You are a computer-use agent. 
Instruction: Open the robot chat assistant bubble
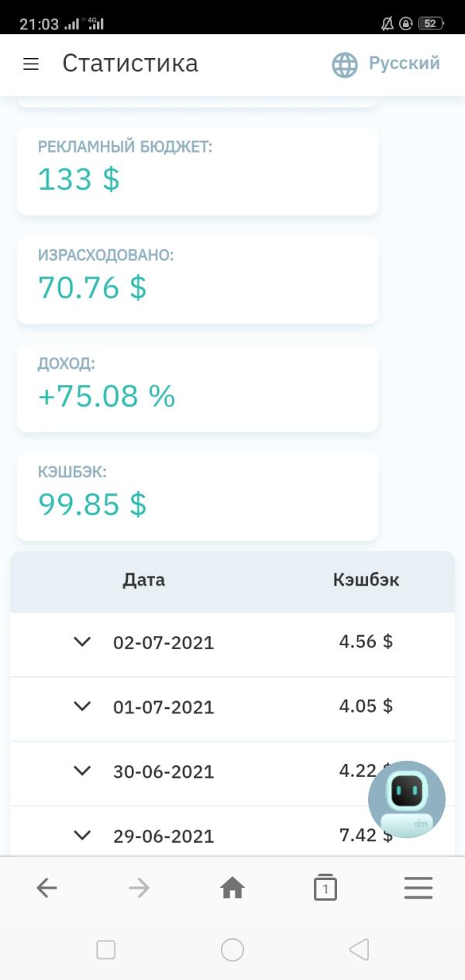click(x=407, y=799)
